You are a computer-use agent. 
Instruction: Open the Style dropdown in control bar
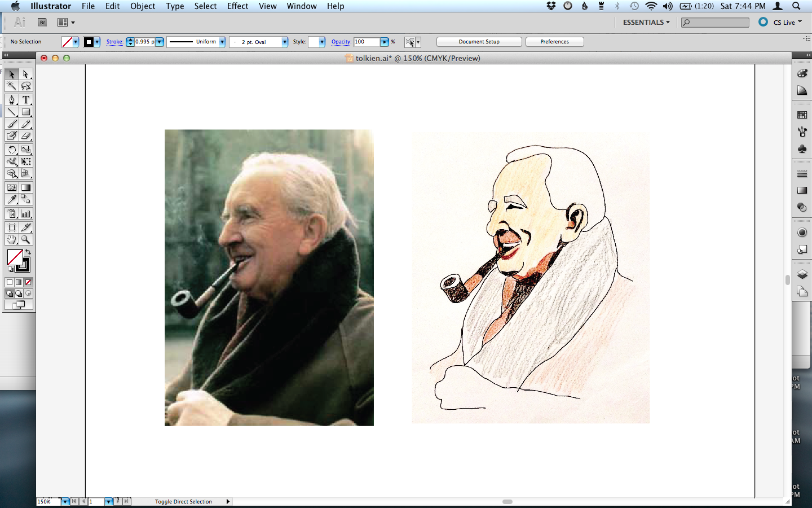[x=317, y=41]
